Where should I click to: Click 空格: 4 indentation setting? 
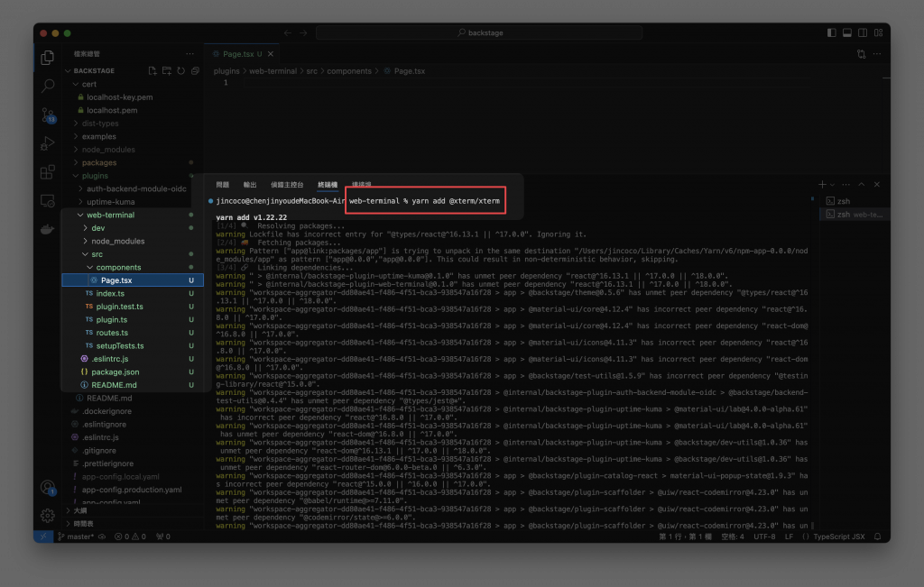pos(733,537)
